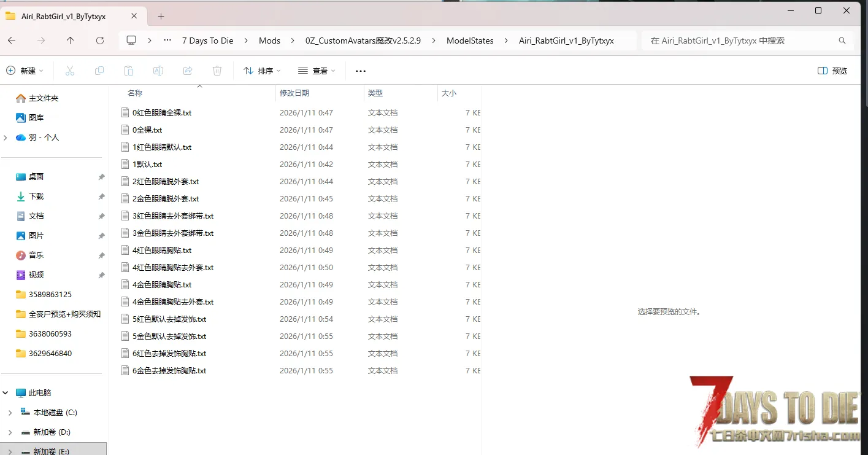
Task: Open the 新建 dropdown menu
Action: (25, 71)
